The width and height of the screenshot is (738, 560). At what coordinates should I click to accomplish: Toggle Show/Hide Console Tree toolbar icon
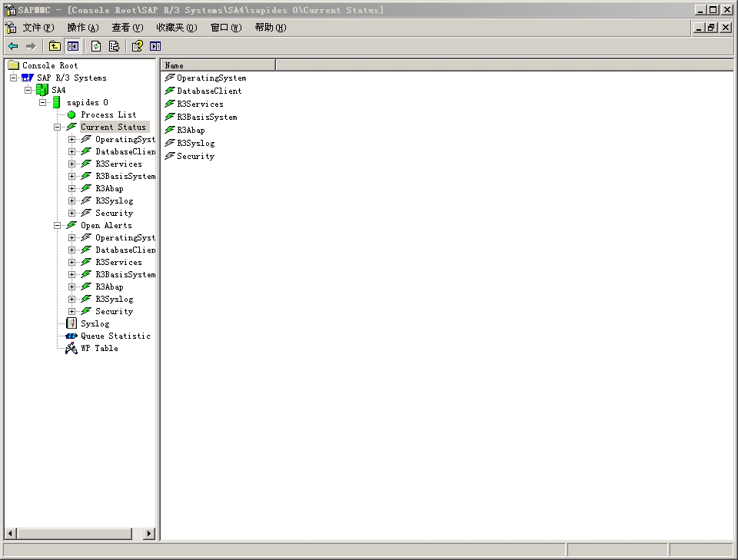pos(73,46)
